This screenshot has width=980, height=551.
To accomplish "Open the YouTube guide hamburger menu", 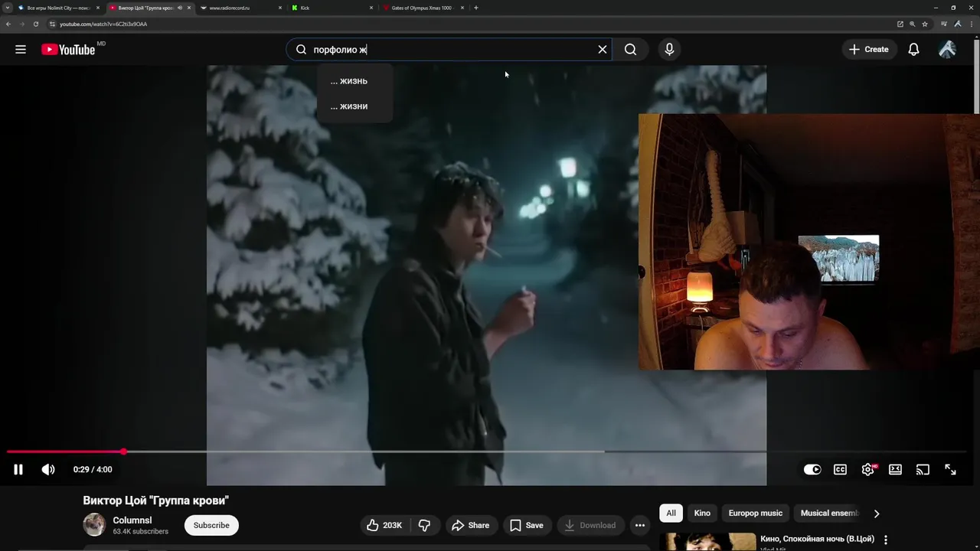I will pos(21,50).
